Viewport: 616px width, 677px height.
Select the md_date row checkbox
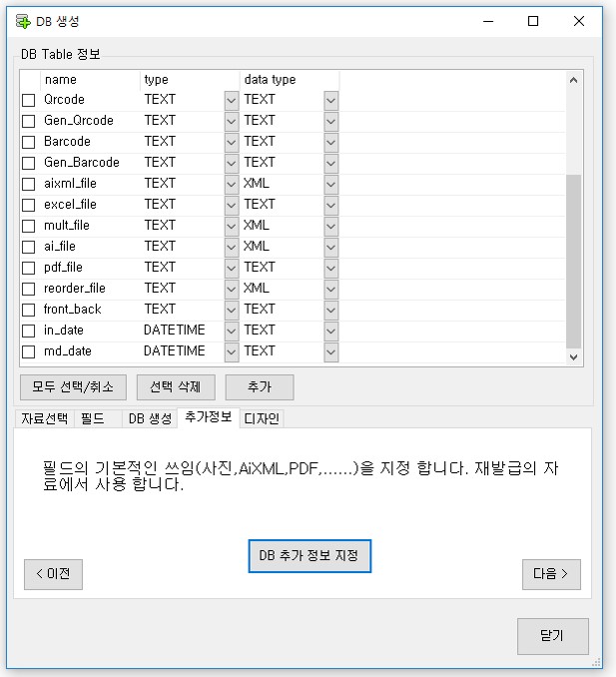pyautogui.click(x=29, y=351)
